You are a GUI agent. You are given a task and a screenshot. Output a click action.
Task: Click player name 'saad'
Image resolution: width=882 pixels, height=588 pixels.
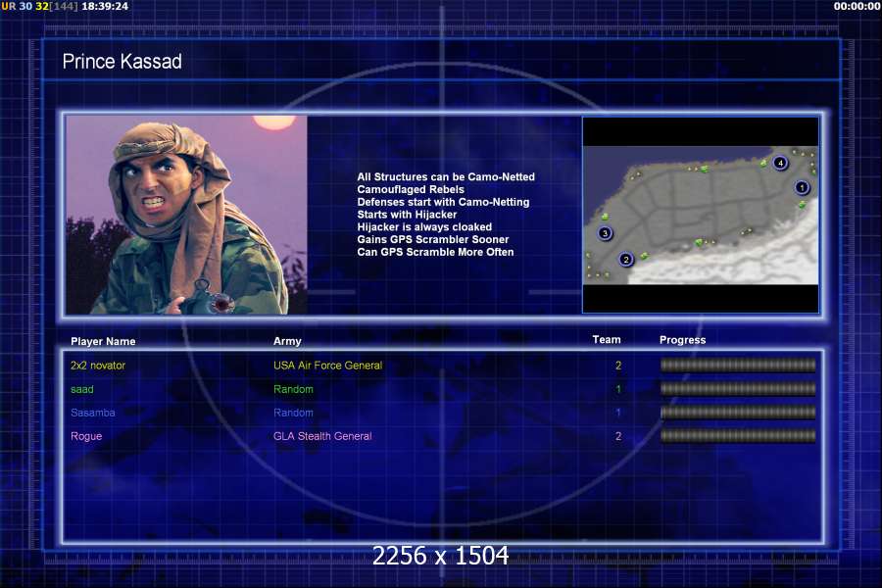[x=82, y=389]
